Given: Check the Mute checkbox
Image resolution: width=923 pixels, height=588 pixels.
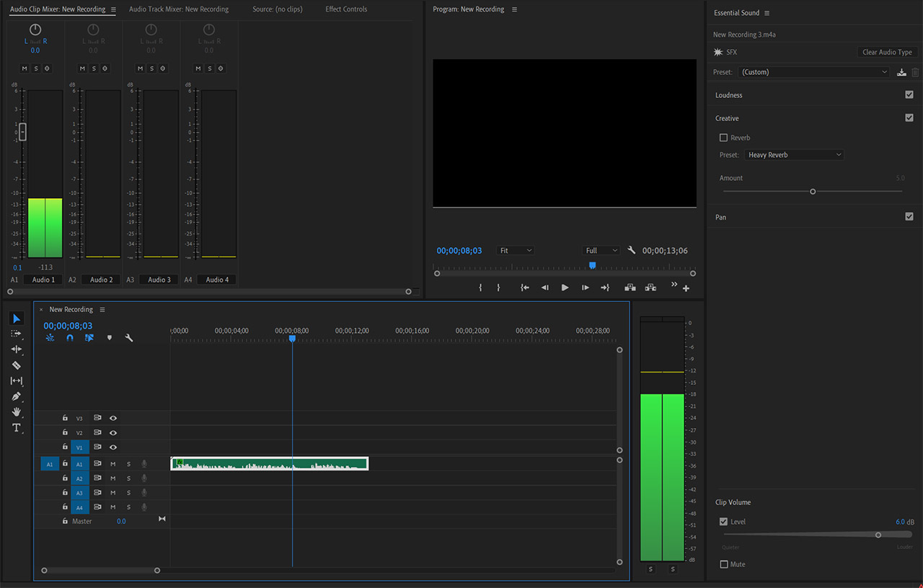Looking at the screenshot, I should (723, 564).
